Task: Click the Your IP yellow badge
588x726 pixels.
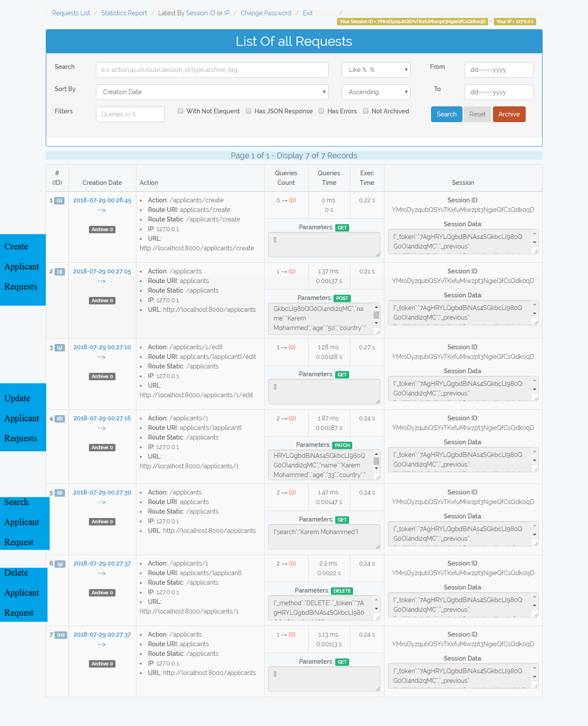Action: 515,21
